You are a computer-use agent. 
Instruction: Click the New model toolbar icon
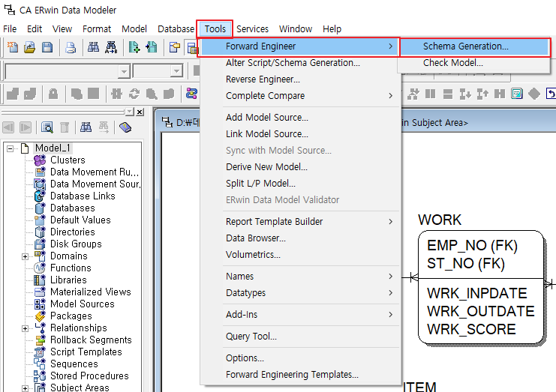[x=13, y=47]
